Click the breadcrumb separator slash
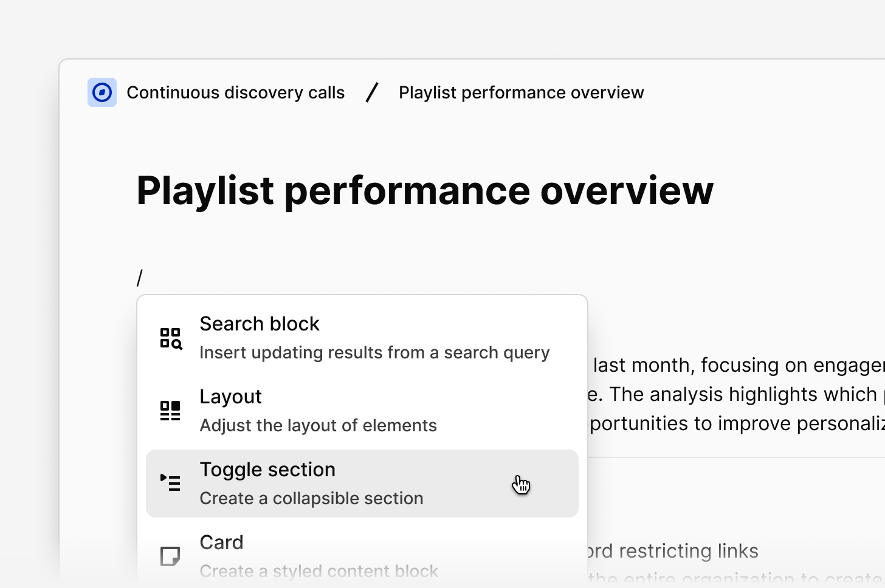 click(x=371, y=92)
